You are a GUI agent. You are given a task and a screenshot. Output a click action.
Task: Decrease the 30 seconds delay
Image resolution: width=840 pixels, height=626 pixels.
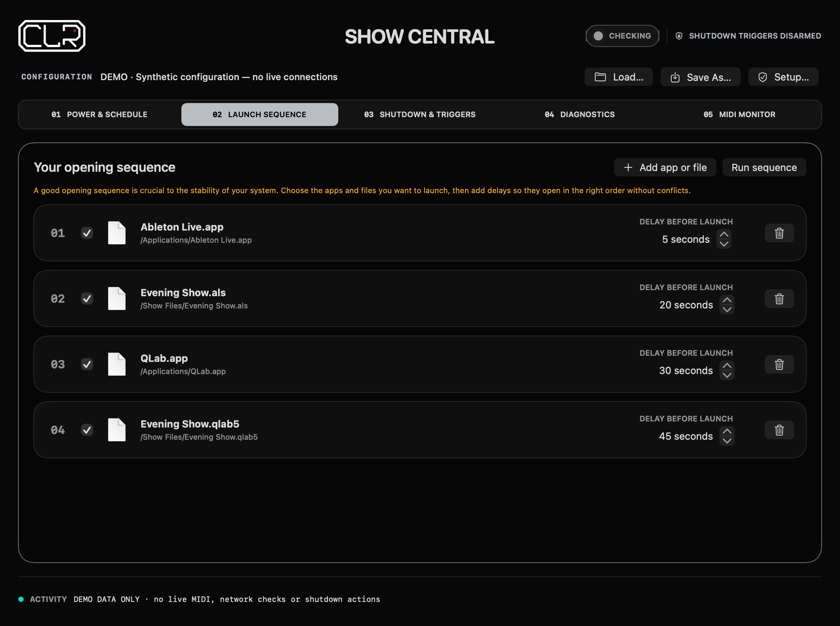727,375
